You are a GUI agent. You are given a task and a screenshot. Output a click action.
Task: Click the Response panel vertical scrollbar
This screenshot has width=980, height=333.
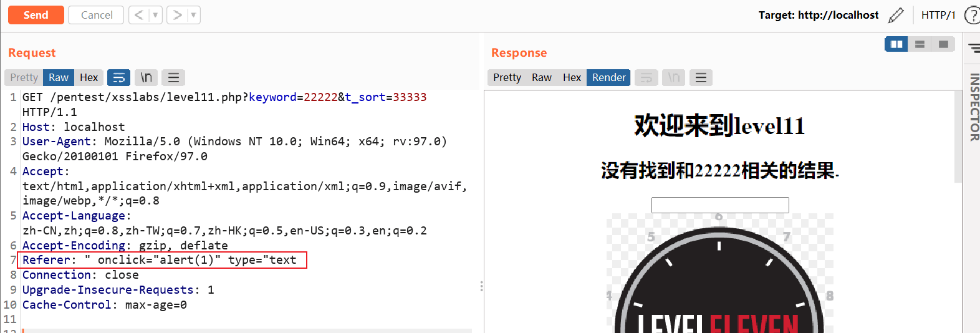tap(958, 137)
